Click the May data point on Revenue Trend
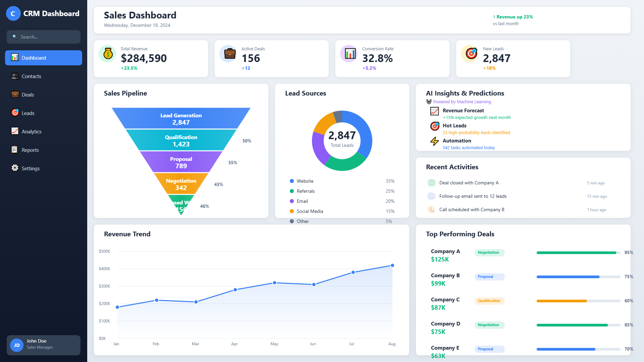Image resolution: width=644 pixels, height=362 pixels. click(x=275, y=283)
